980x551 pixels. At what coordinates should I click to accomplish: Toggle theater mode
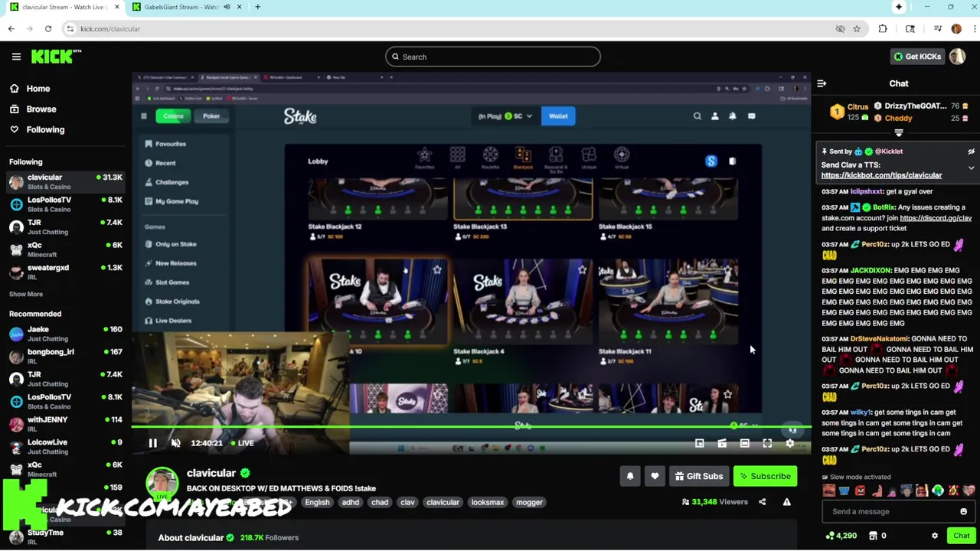(x=744, y=443)
